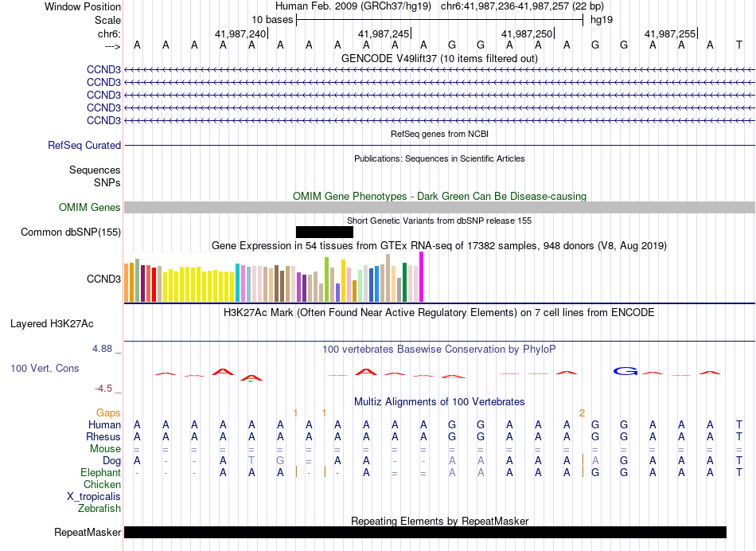Click the magenta bar in GTEx expression chart
756x551 pixels.
pyautogui.click(x=422, y=277)
